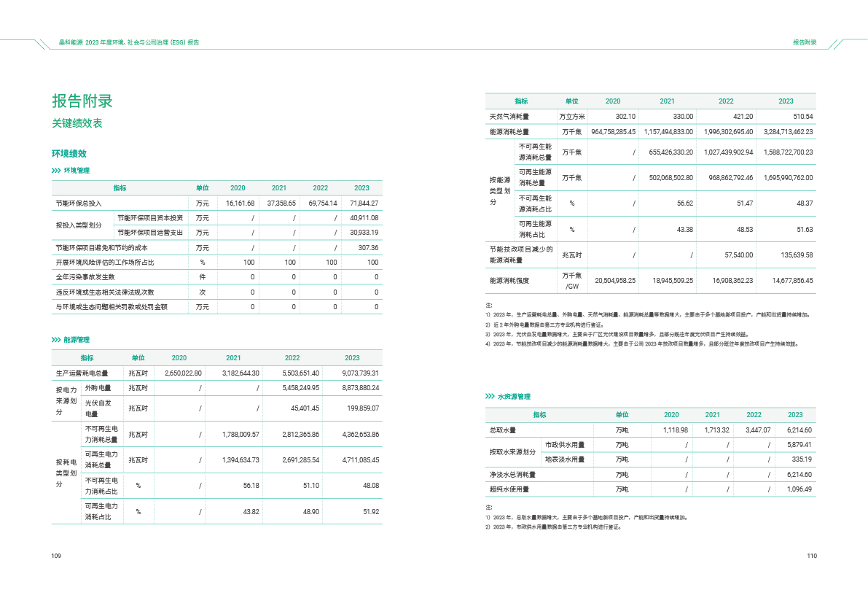Click the triple-chevron icon beside 能源管理

56,340
